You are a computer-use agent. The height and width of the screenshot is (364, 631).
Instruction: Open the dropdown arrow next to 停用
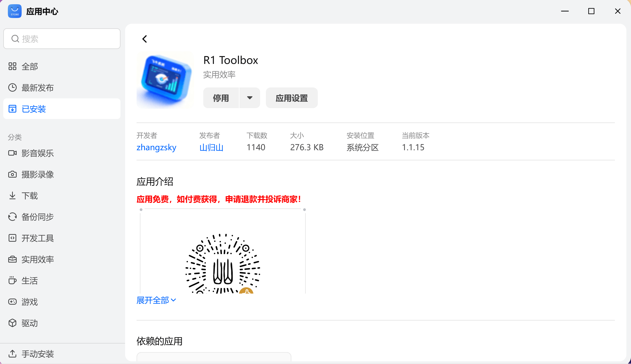(x=249, y=98)
